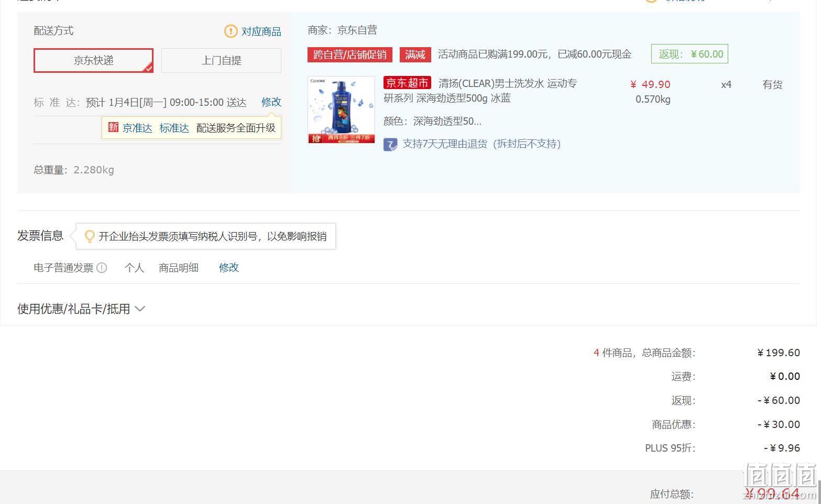Click cashback value -¥60.00

pos(779,400)
